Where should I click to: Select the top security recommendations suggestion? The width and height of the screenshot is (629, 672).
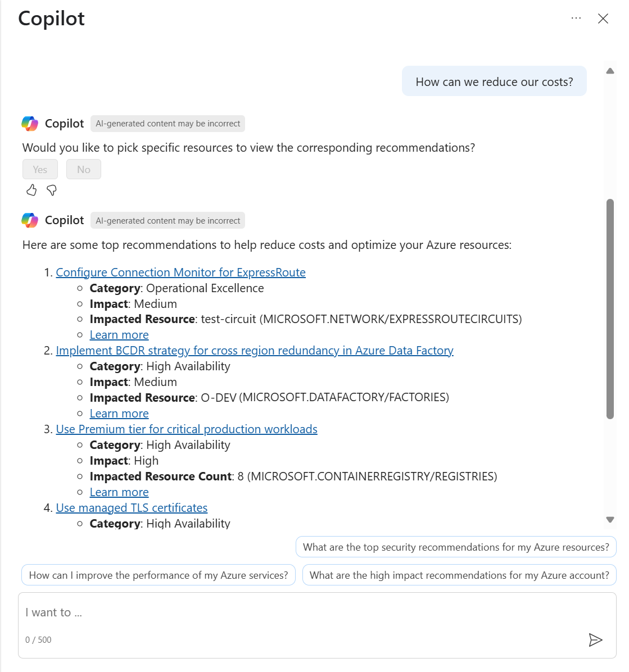(456, 547)
